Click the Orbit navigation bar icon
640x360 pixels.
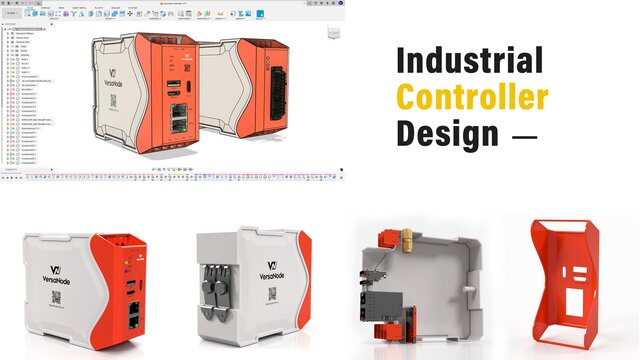153,169
